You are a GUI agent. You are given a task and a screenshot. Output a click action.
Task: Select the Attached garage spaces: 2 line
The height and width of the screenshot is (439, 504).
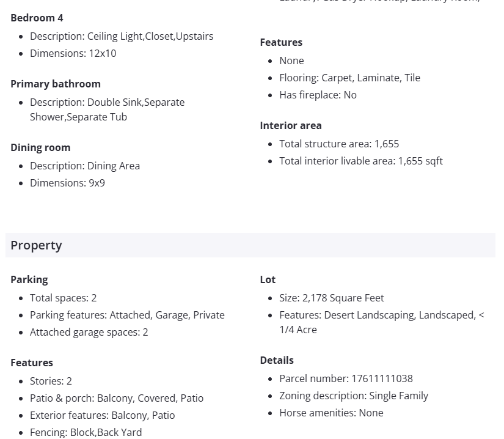click(89, 332)
